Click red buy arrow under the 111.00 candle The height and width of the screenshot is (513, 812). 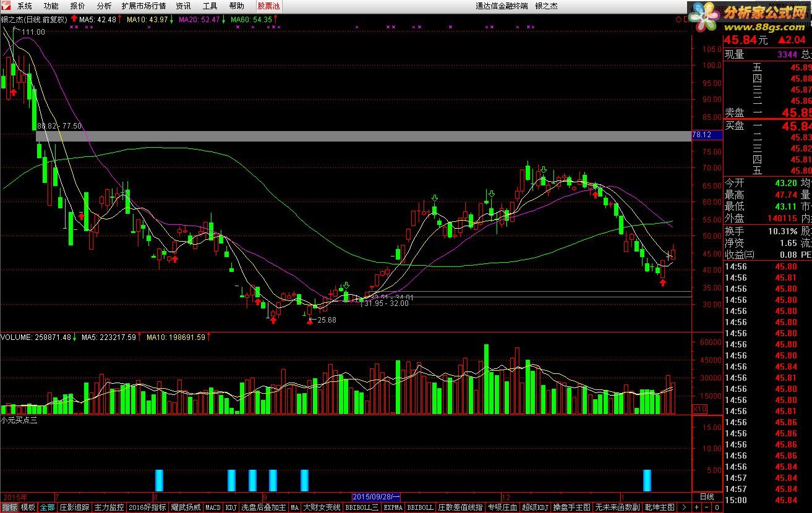click(14, 93)
